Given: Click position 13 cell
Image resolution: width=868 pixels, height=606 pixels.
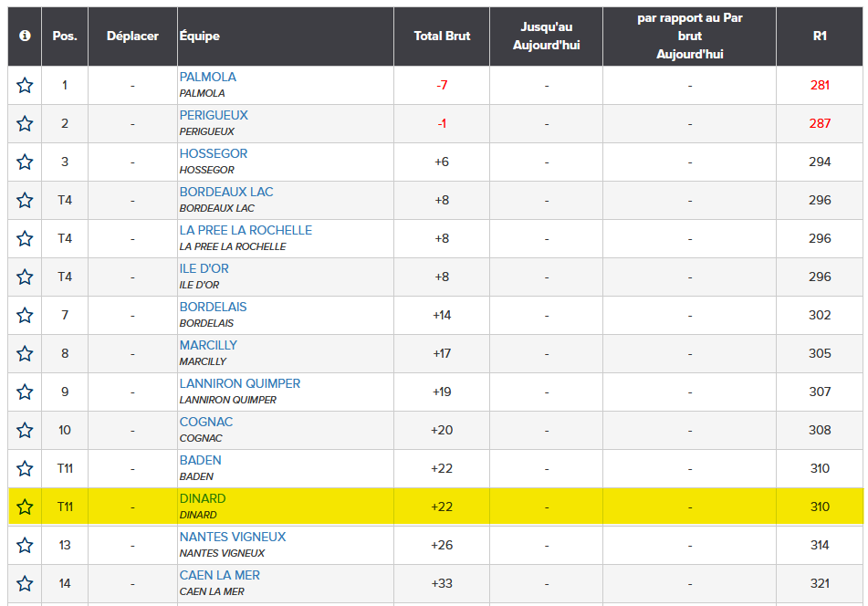Looking at the screenshot, I should 65,545.
